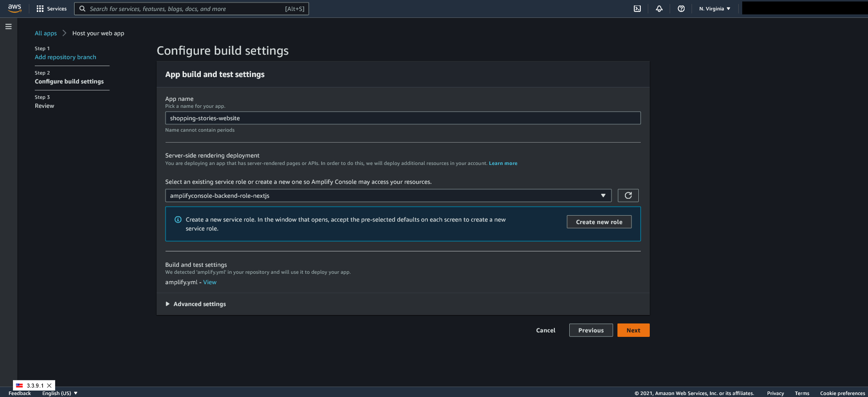Click Cancel
The image size is (868, 397).
point(545,330)
